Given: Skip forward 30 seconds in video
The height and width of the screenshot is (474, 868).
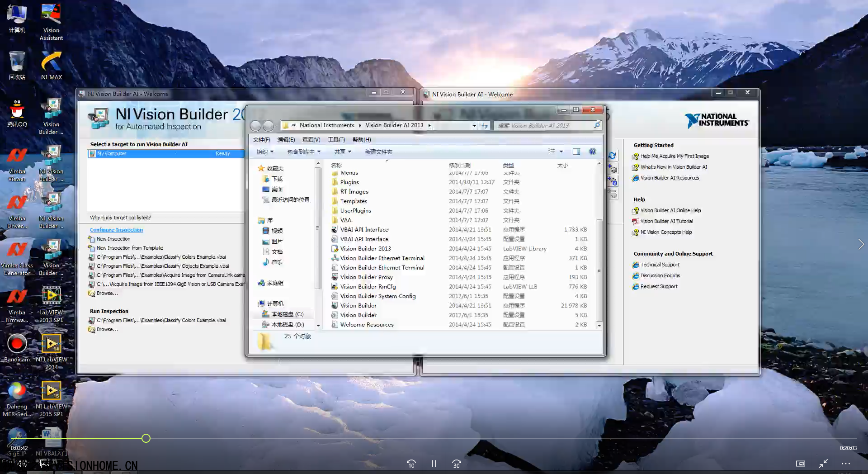Looking at the screenshot, I should click(x=457, y=464).
